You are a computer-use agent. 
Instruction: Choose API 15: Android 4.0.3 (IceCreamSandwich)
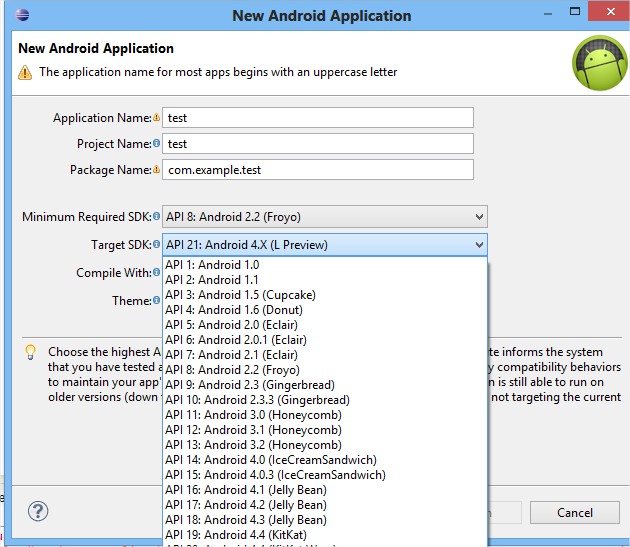(x=325, y=475)
